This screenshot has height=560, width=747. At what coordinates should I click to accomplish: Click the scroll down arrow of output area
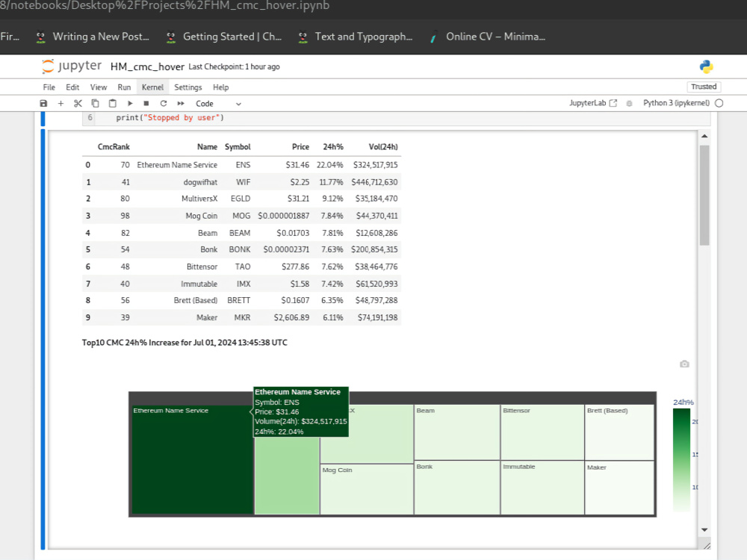[x=704, y=529]
